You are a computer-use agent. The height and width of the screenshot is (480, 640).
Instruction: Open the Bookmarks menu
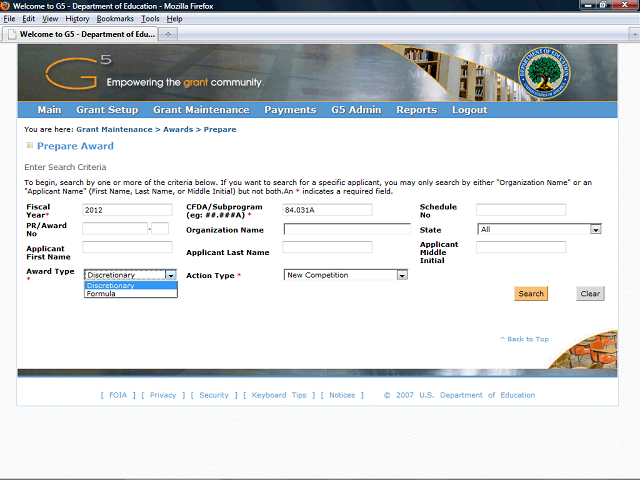click(x=115, y=19)
